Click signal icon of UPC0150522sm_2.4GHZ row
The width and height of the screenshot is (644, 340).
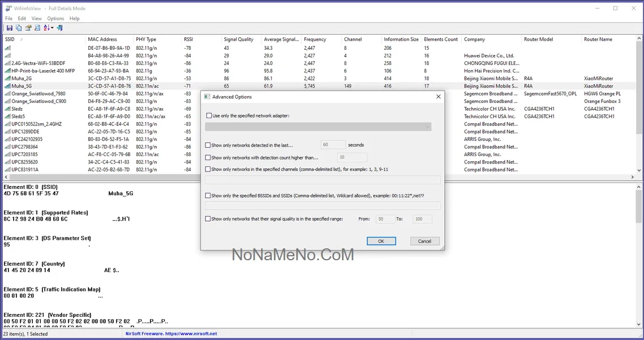[x=8, y=124]
